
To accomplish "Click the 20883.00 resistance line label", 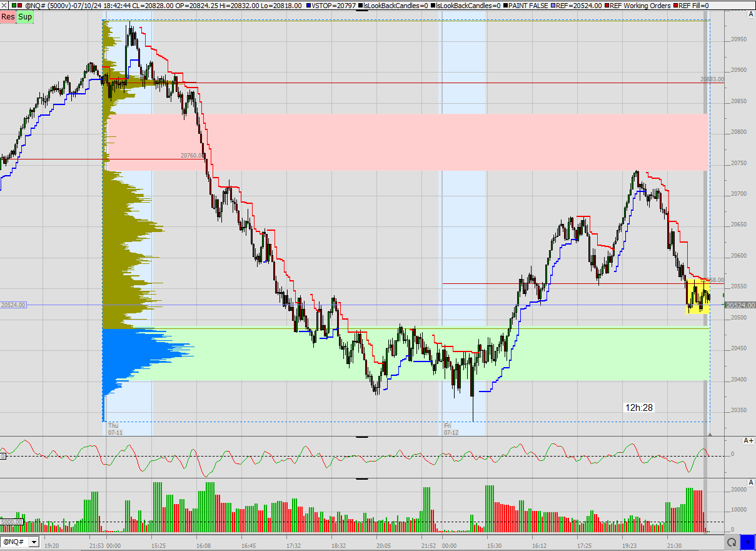I will tap(712, 79).
